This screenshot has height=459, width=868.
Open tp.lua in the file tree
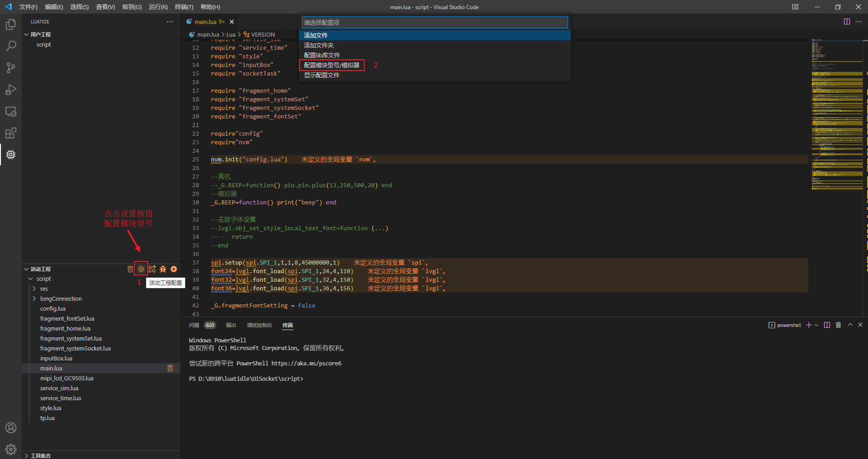47,418
